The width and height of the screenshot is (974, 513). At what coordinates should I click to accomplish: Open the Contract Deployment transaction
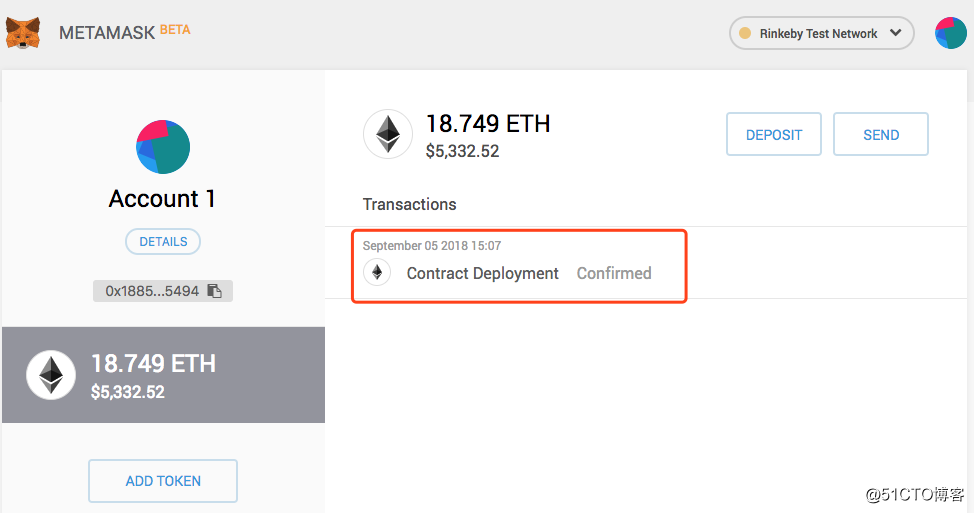pyautogui.click(x=482, y=273)
